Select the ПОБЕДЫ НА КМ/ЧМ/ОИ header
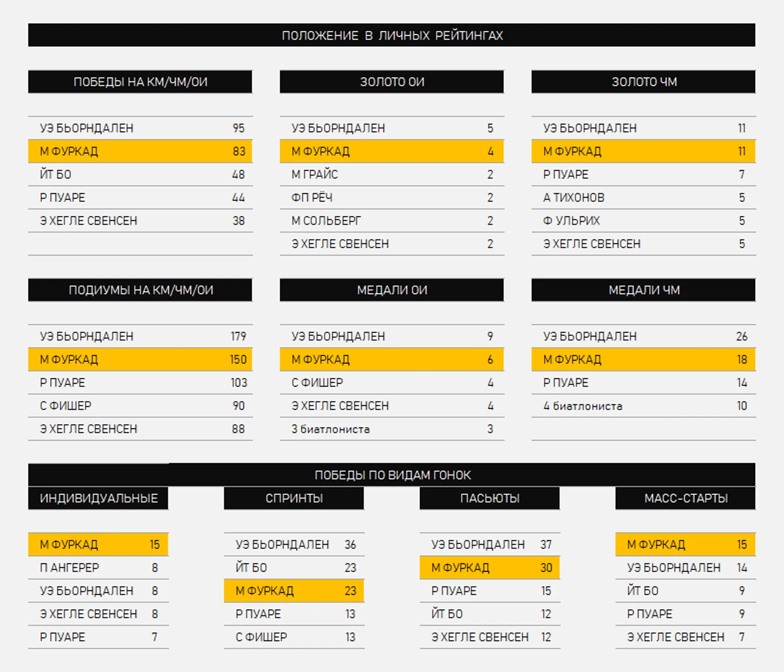784x672 pixels. point(140,82)
